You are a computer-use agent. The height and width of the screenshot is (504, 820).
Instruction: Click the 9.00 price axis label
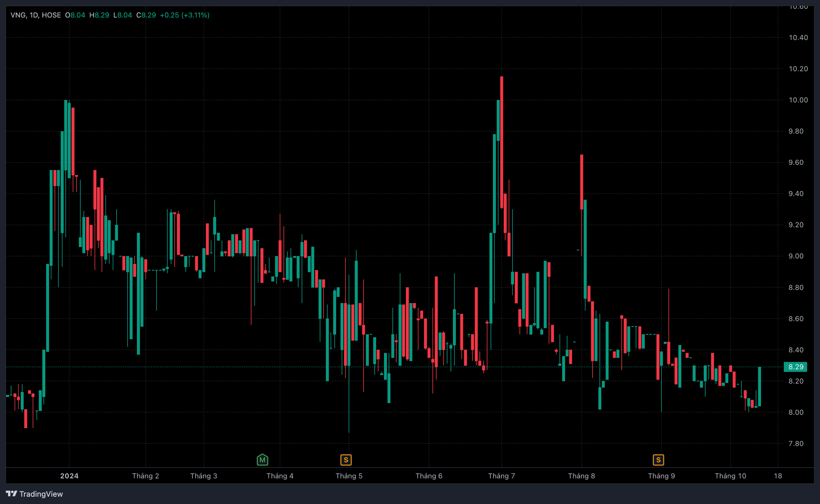pyautogui.click(x=796, y=256)
